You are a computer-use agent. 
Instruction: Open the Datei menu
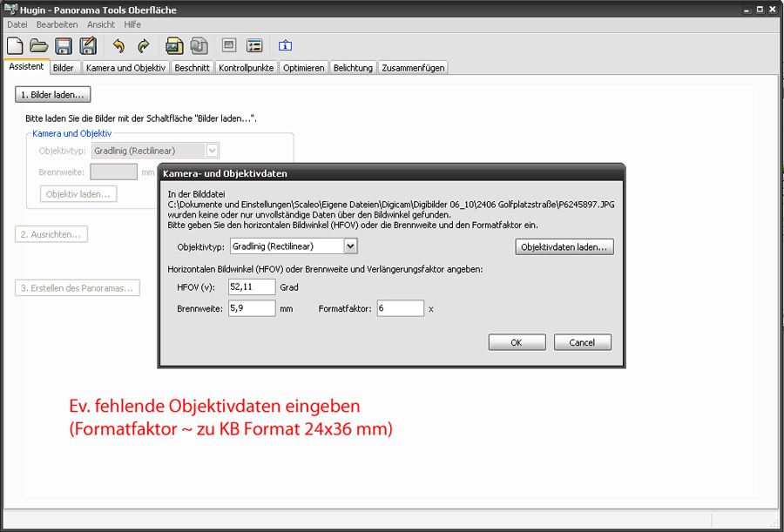click(17, 24)
